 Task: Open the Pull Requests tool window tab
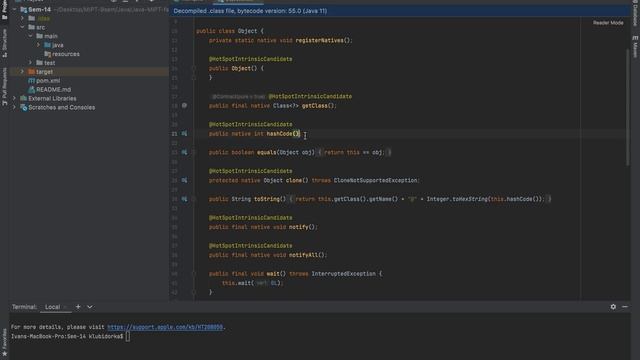pos(4,87)
